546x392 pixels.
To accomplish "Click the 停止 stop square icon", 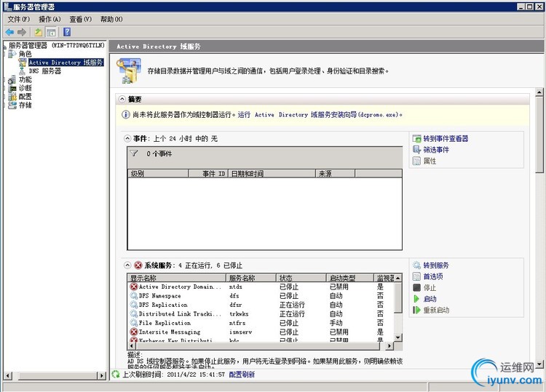I will pos(417,288).
